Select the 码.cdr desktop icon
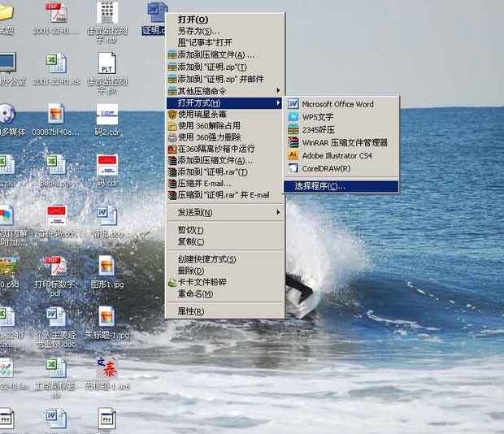Image resolution: width=504 pixels, height=434 pixels. [107, 165]
